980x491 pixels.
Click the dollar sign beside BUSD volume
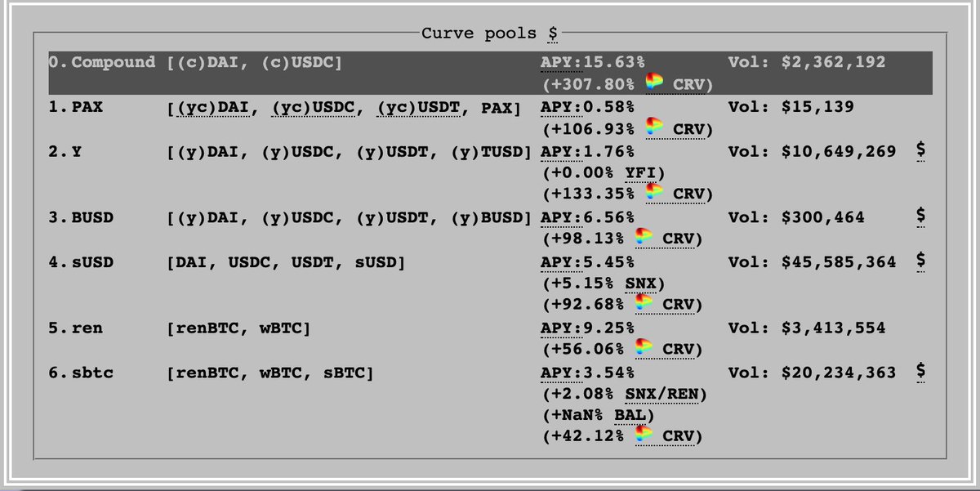click(920, 217)
